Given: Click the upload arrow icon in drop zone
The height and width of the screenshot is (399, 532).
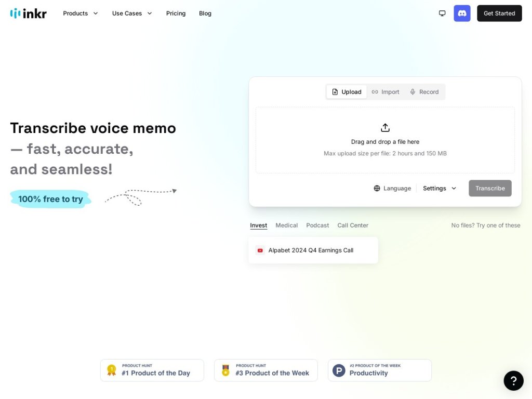Looking at the screenshot, I should point(385,128).
